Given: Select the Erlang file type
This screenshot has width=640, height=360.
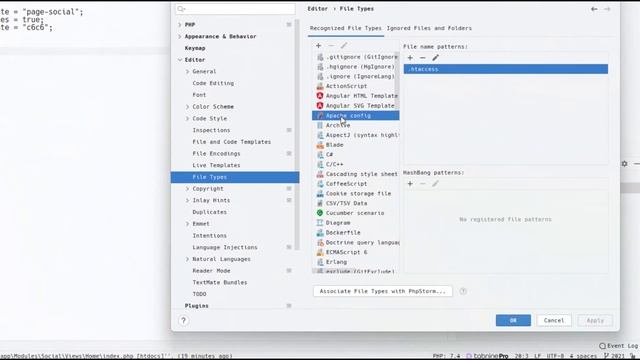Looking at the screenshot, I should point(356,262).
